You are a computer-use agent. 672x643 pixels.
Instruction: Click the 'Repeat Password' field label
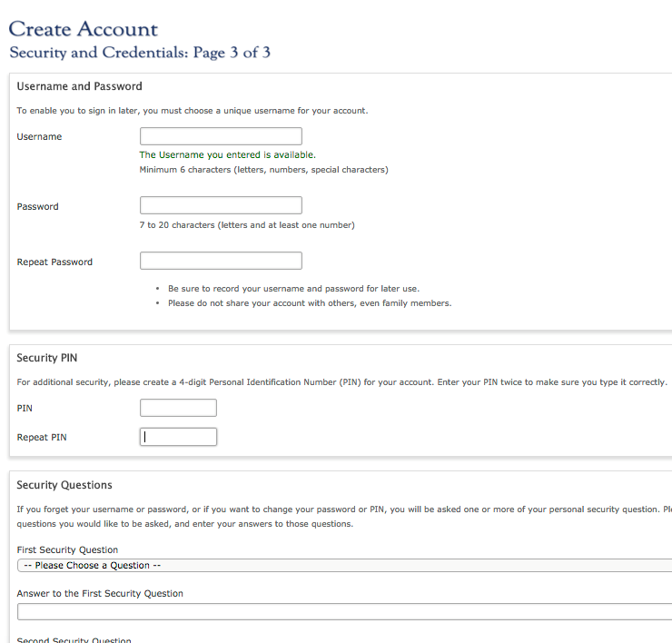[54, 262]
